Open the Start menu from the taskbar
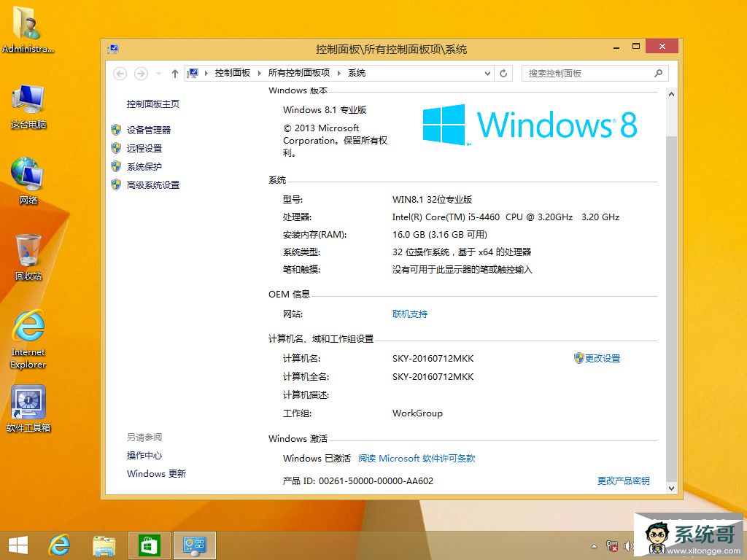747x560 pixels. tap(18, 545)
